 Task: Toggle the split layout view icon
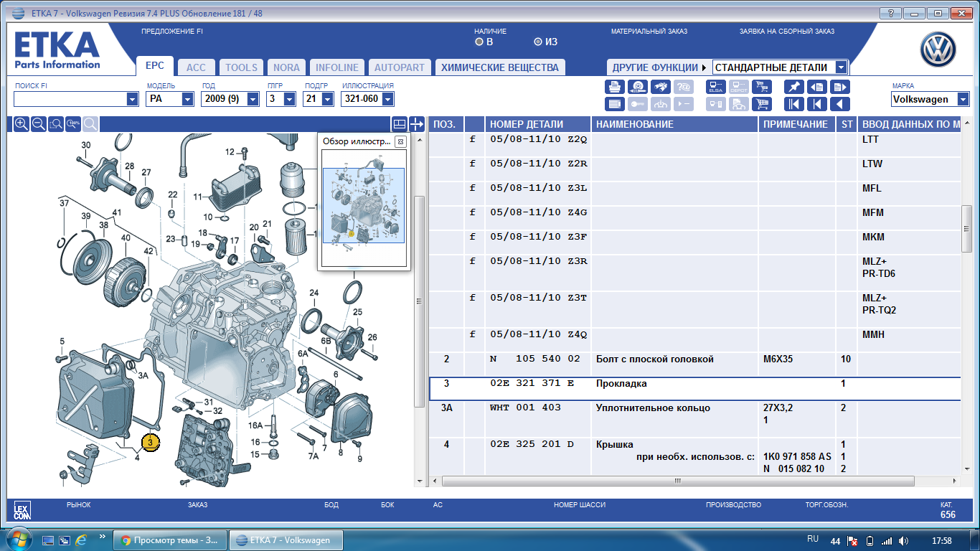pos(400,124)
